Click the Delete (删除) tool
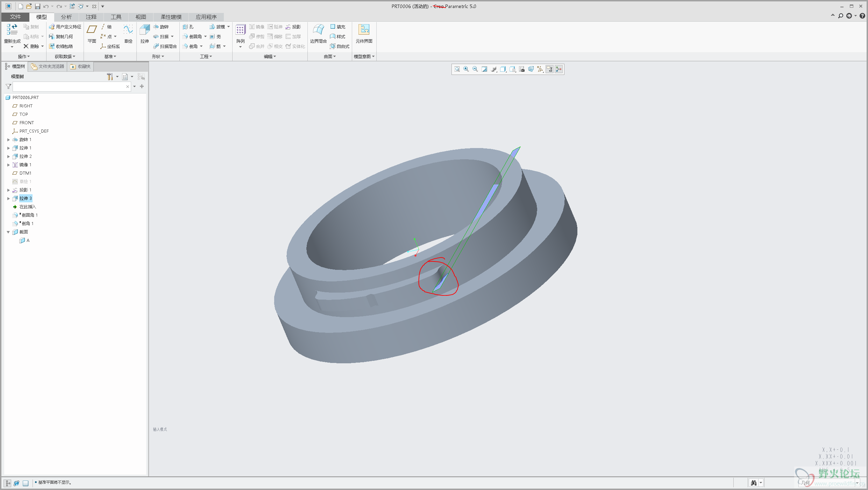Screen dimensions: 868x490 point(31,46)
